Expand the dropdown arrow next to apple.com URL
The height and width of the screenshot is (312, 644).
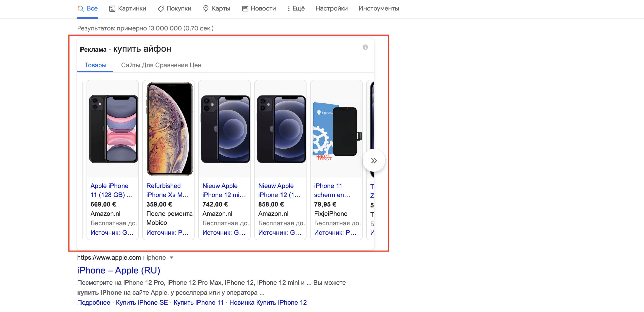click(171, 258)
